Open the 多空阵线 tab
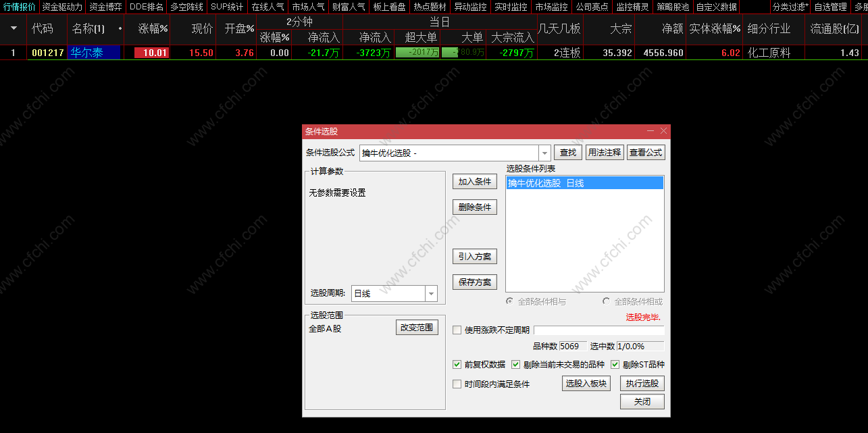Screen dimensions: 868x433 coord(186,7)
